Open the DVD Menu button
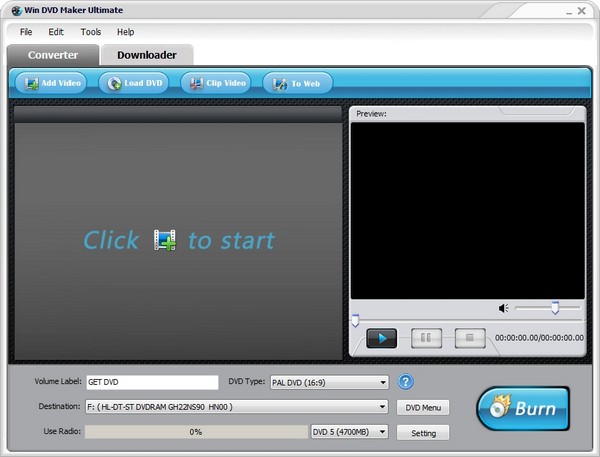The width and height of the screenshot is (600, 457). click(423, 408)
